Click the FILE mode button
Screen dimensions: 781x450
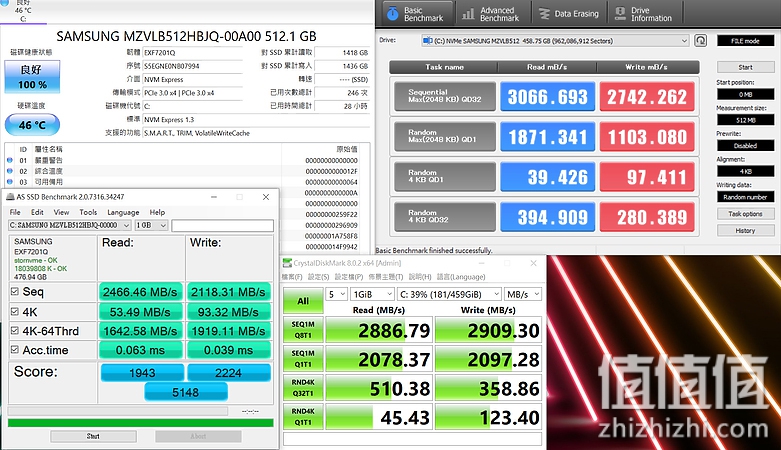point(745,41)
